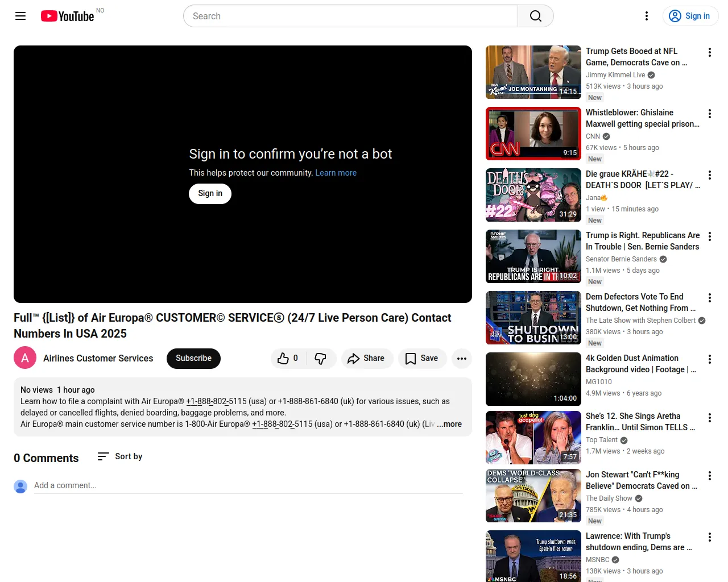Open Airlines Customer Services channel avatar

tap(25, 358)
